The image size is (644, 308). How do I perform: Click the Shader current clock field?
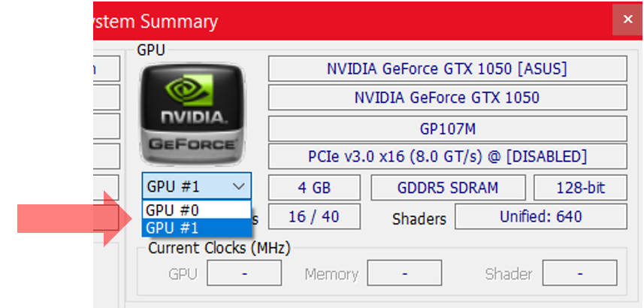click(579, 274)
